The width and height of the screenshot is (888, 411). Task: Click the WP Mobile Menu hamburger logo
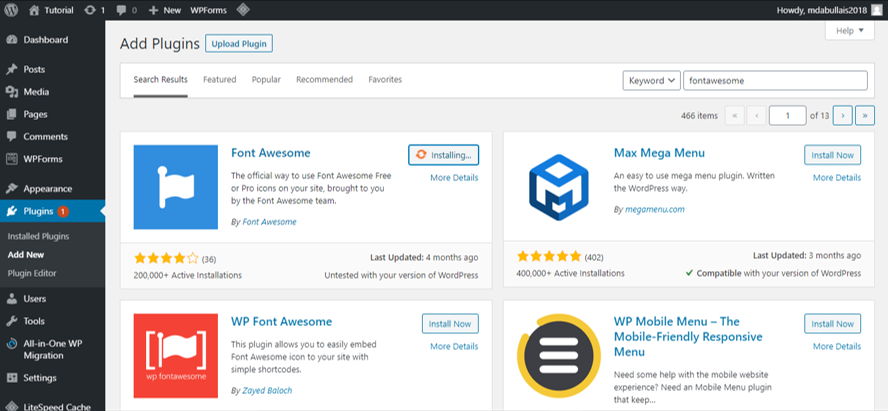pos(558,356)
